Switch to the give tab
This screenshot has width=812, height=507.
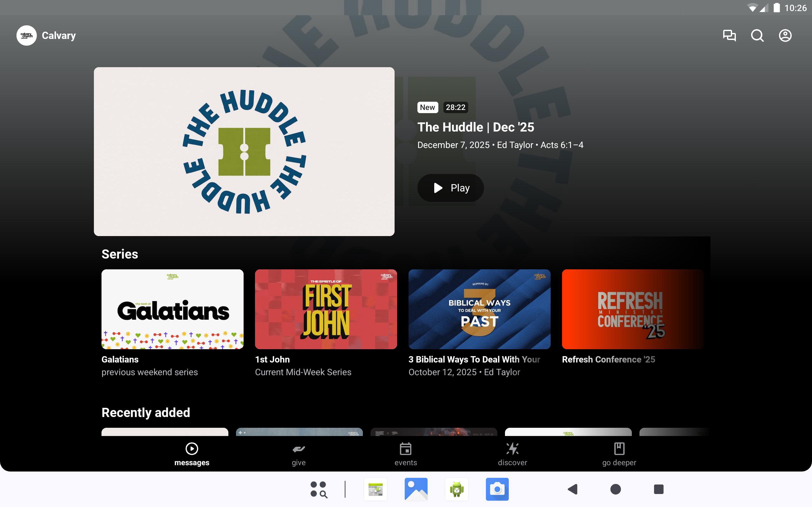(298, 454)
